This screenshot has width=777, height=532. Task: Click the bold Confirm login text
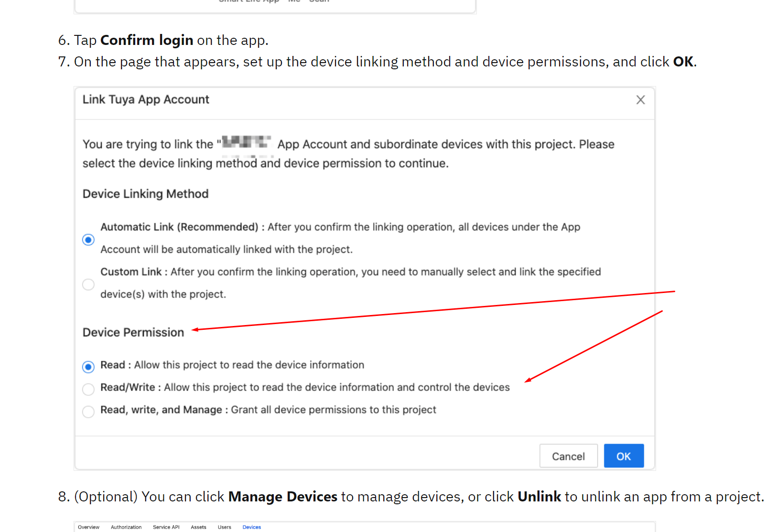click(x=147, y=40)
